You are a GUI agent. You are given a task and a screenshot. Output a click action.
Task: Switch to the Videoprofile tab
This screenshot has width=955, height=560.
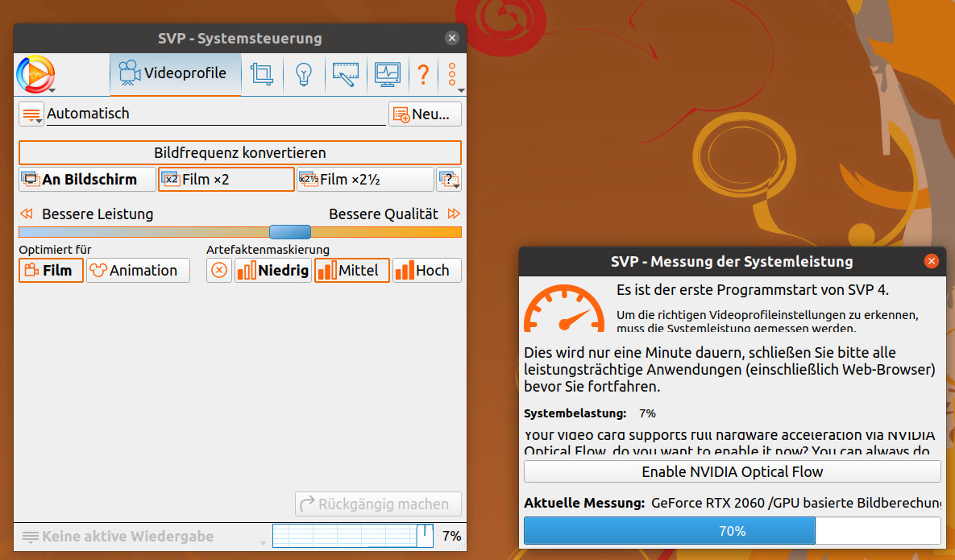(x=175, y=74)
